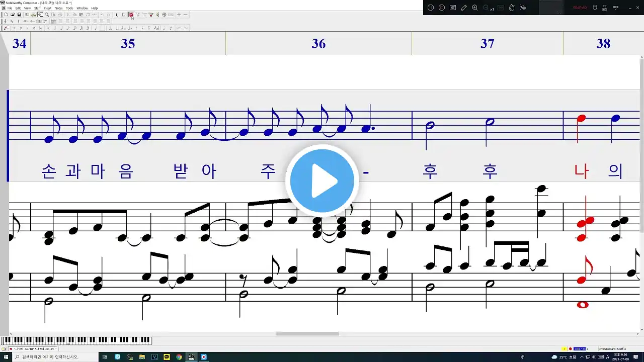The height and width of the screenshot is (362, 644).
Task: Open the Notes menu
Action: 58,8
